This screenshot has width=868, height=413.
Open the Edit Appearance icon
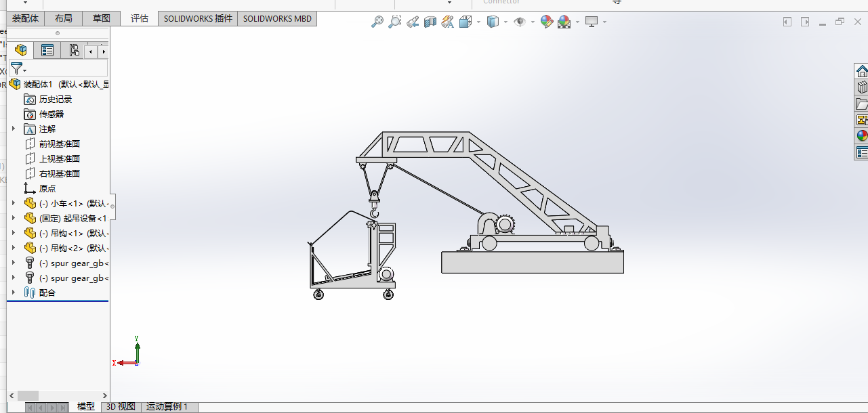click(547, 22)
